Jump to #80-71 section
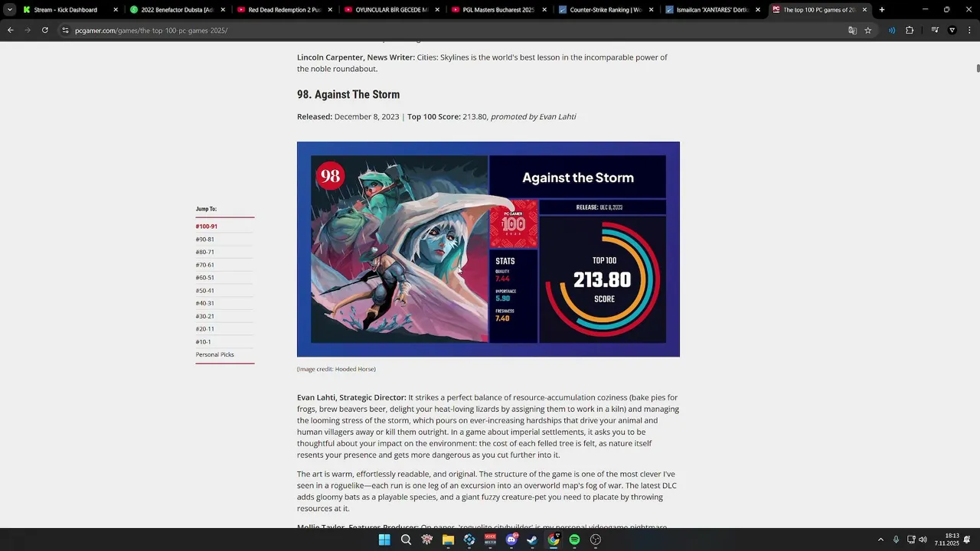 point(204,252)
